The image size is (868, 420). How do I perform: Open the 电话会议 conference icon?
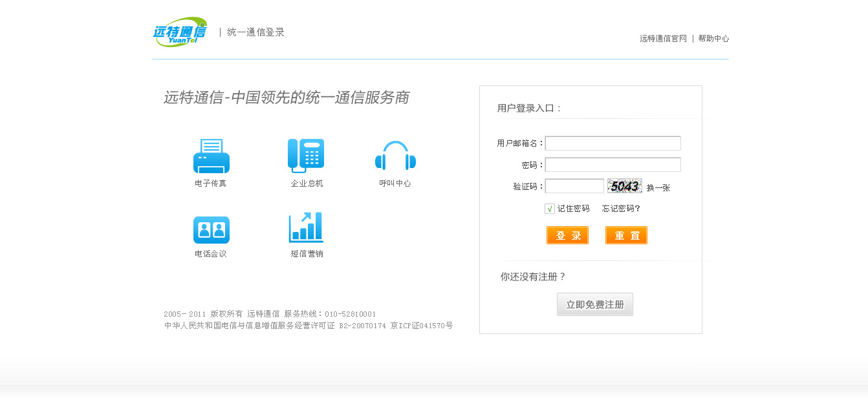[212, 229]
